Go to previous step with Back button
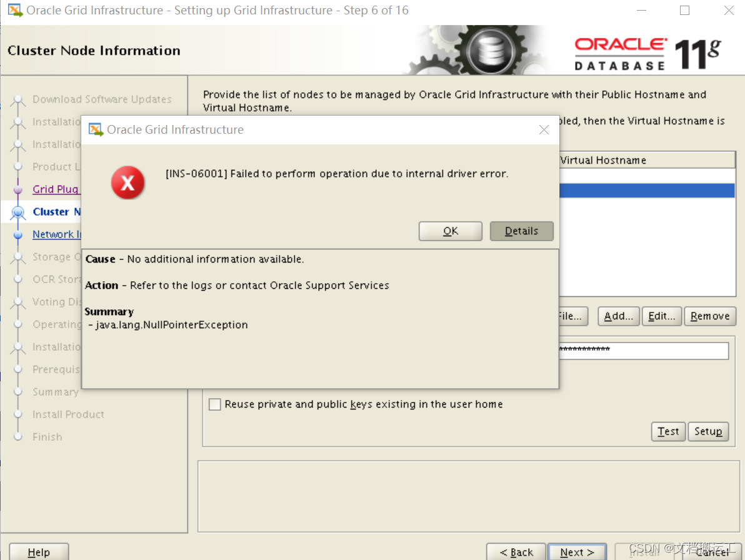Screen dimensions: 745x560 tap(516, 552)
